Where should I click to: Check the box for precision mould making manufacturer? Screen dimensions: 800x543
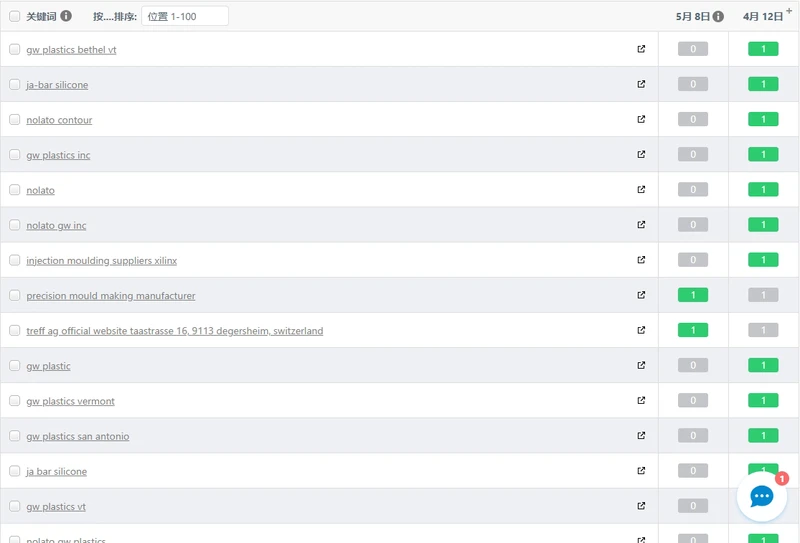coord(15,296)
